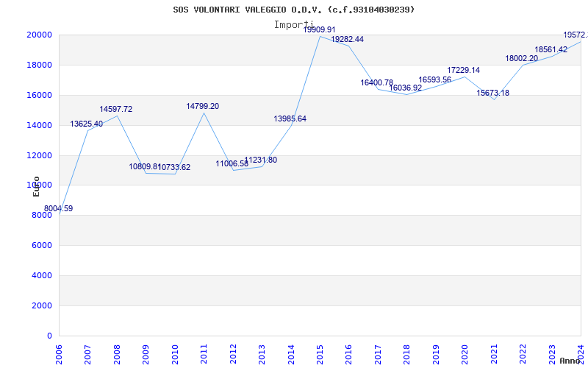Select the data label 8004.59
The image size is (588, 368).
pos(59,209)
